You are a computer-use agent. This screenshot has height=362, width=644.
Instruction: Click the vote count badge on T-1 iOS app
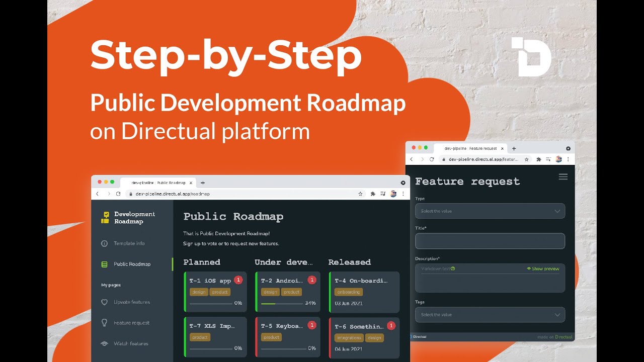coord(238,280)
